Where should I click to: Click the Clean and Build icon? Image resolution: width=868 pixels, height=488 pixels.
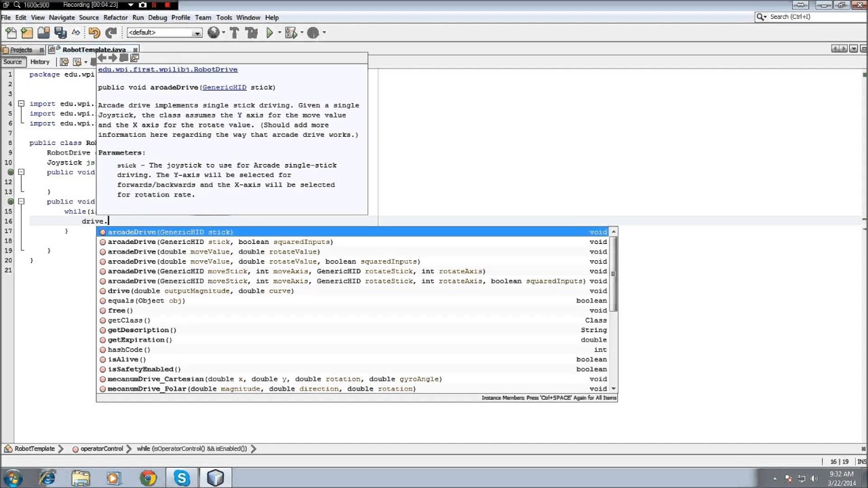tap(252, 33)
